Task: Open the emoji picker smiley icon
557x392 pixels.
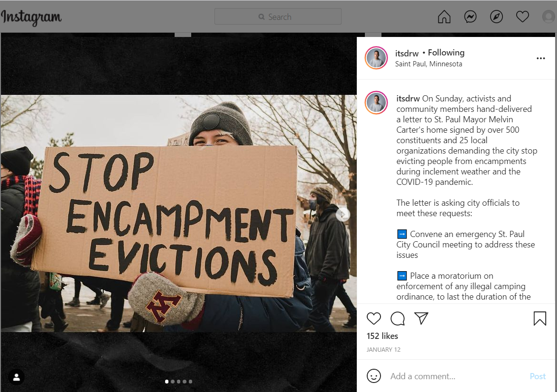Action: tap(374, 376)
